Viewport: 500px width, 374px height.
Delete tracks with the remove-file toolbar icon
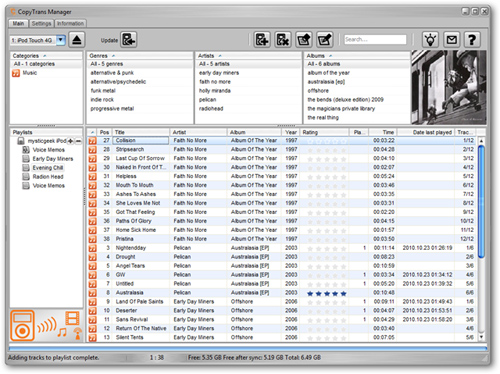pos(283,40)
